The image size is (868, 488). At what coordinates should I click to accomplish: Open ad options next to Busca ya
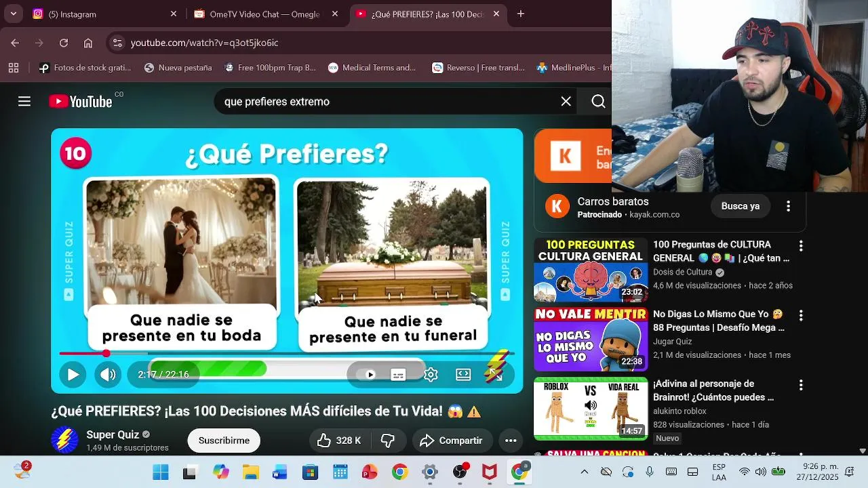[788, 206]
